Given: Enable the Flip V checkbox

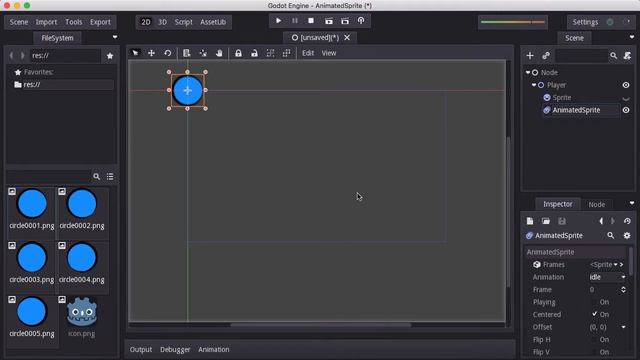Looking at the screenshot, I should coord(594,352).
